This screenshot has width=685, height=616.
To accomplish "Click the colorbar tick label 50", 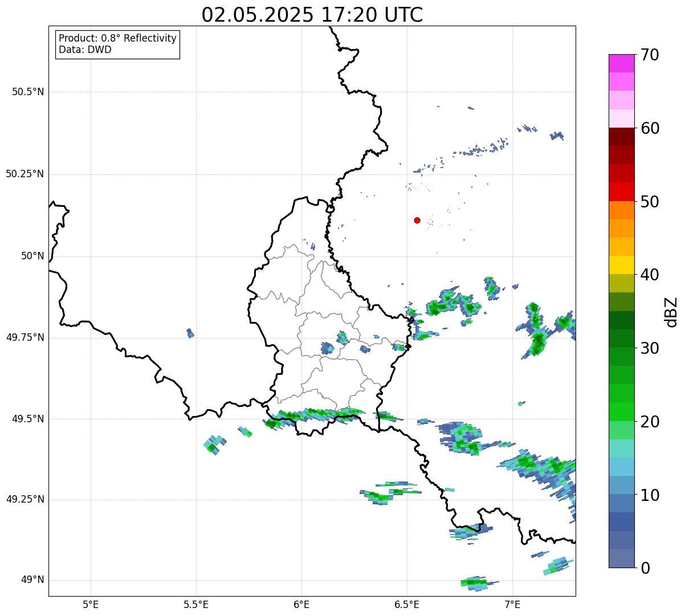I will coord(650,202).
